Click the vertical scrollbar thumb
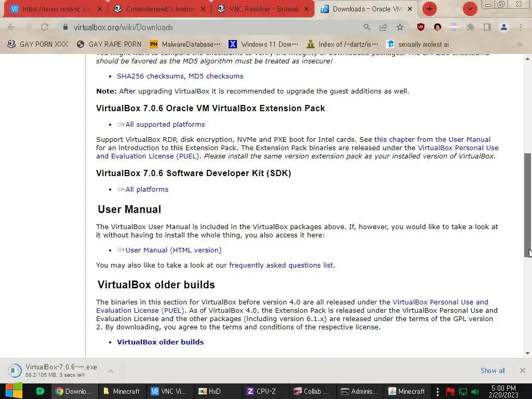 coord(527,205)
